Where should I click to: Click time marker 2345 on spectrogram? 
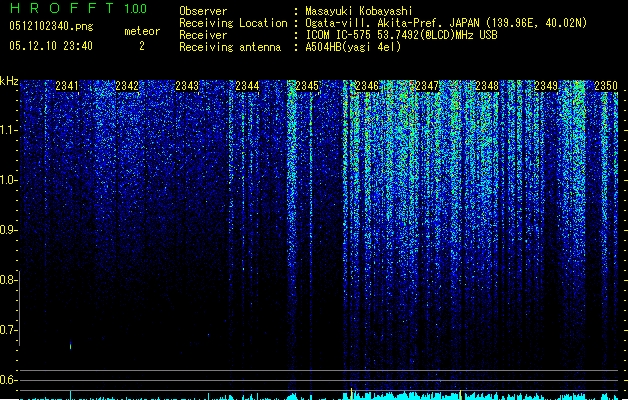tap(307, 86)
